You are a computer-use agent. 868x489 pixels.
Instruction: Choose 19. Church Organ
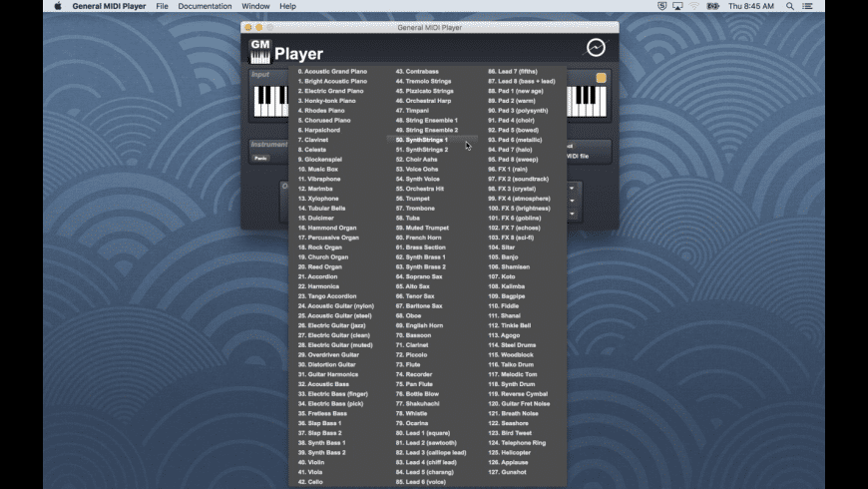click(x=323, y=257)
